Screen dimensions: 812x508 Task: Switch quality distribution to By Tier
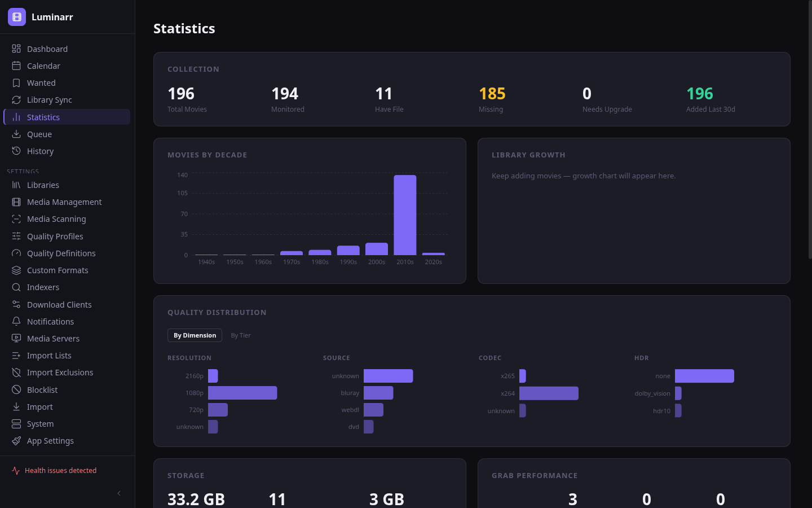pos(240,335)
